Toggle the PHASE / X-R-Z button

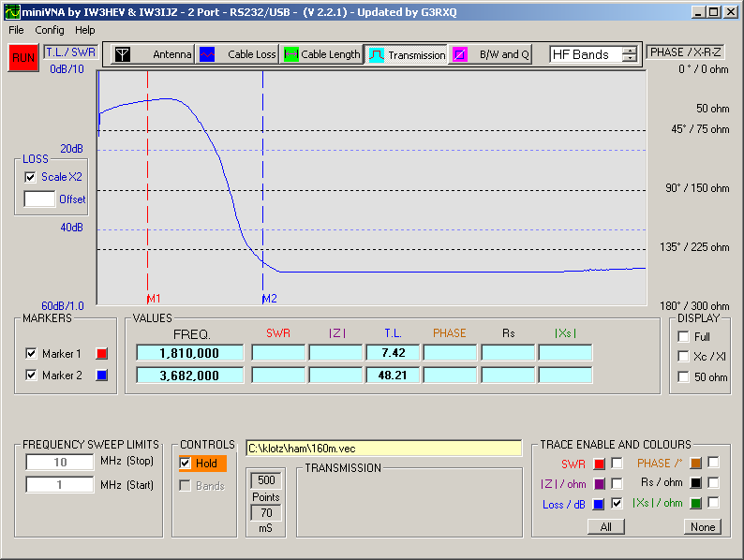[685, 52]
